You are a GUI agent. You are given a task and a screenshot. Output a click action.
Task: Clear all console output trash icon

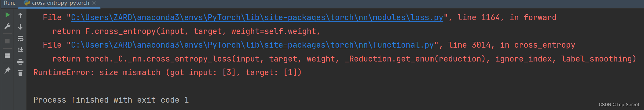point(20,73)
